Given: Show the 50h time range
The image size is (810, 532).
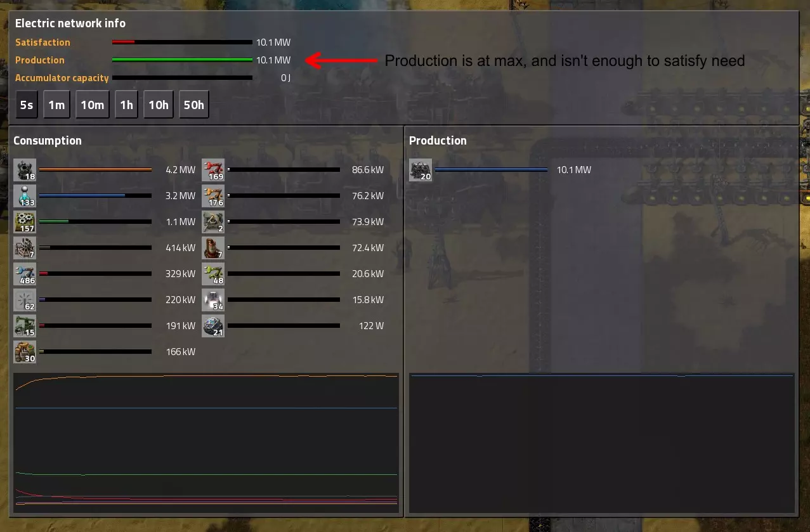Looking at the screenshot, I should pyautogui.click(x=193, y=105).
